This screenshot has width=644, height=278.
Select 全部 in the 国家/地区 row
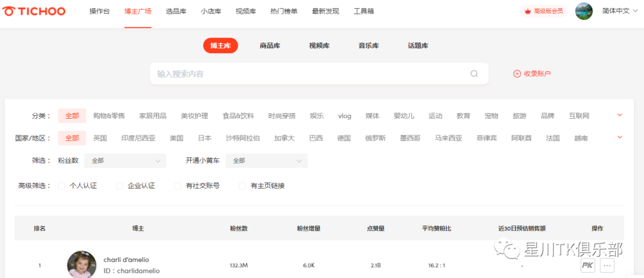click(72, 138)
